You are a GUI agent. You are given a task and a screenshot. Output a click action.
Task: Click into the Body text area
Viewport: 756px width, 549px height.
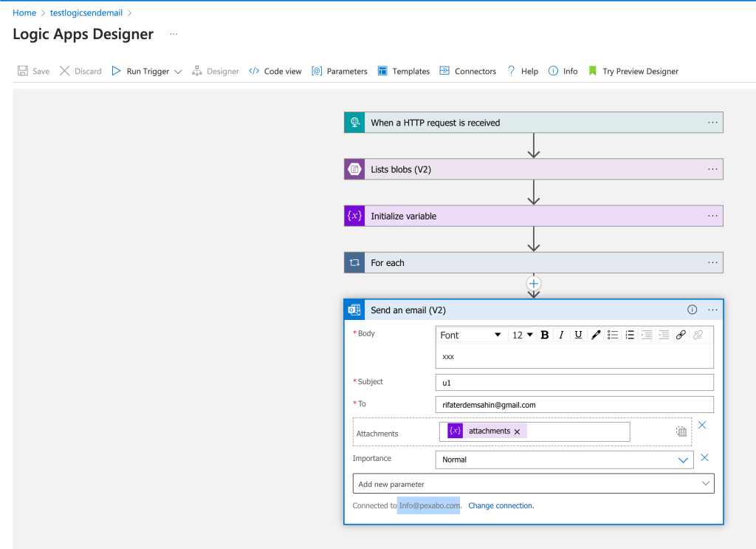coord(574,356)
